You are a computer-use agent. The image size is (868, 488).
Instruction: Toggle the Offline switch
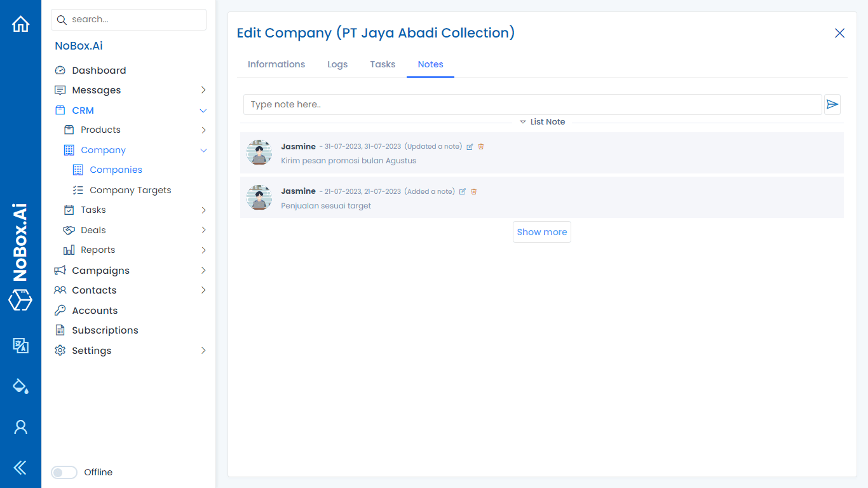pyautogui.click(x=64, y=472)
